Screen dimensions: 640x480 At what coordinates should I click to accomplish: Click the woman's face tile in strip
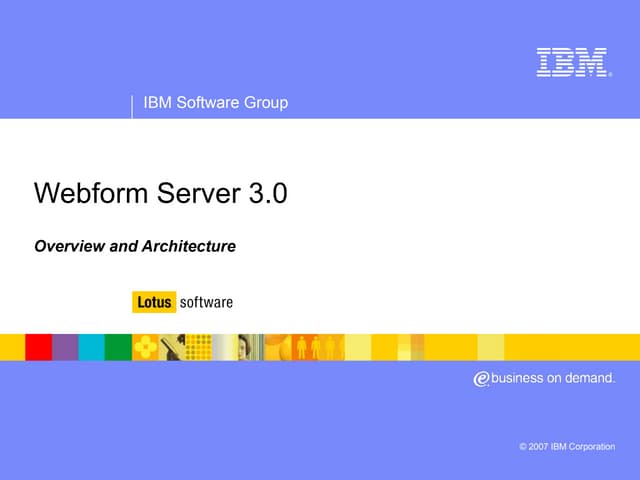(x=250, y=347)
